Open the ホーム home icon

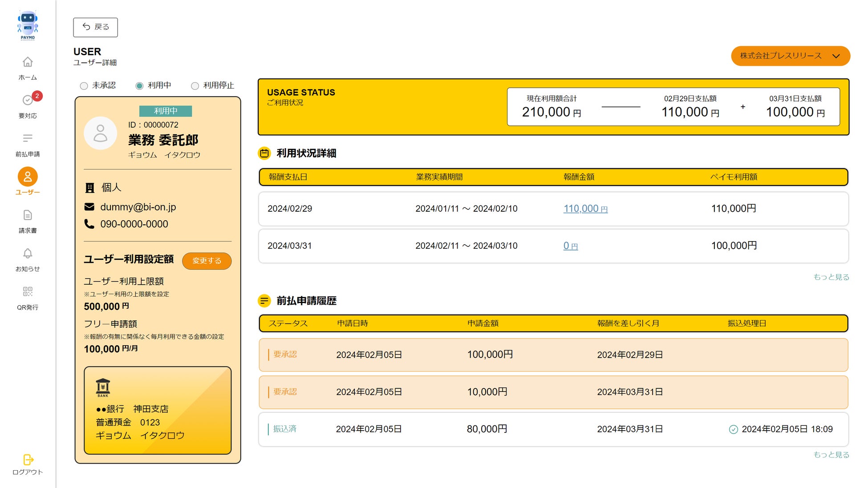pyautogui.click(x=28, y=62)
